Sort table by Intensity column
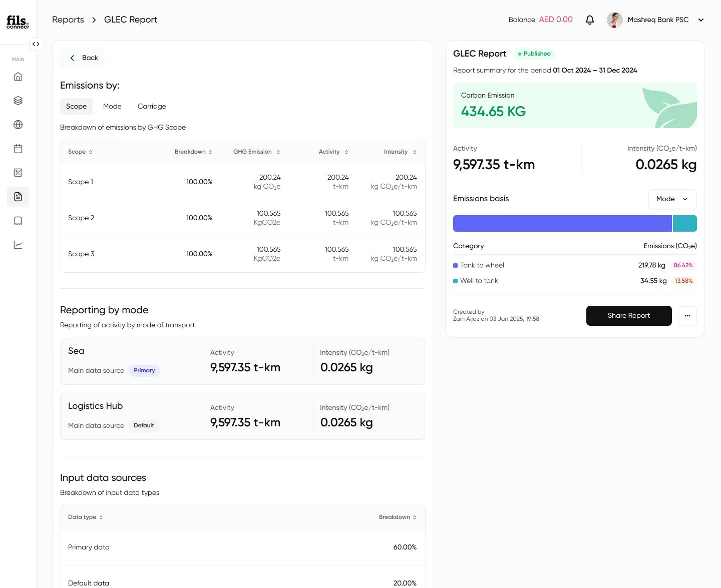721x588 pixels. pos(400,152)
